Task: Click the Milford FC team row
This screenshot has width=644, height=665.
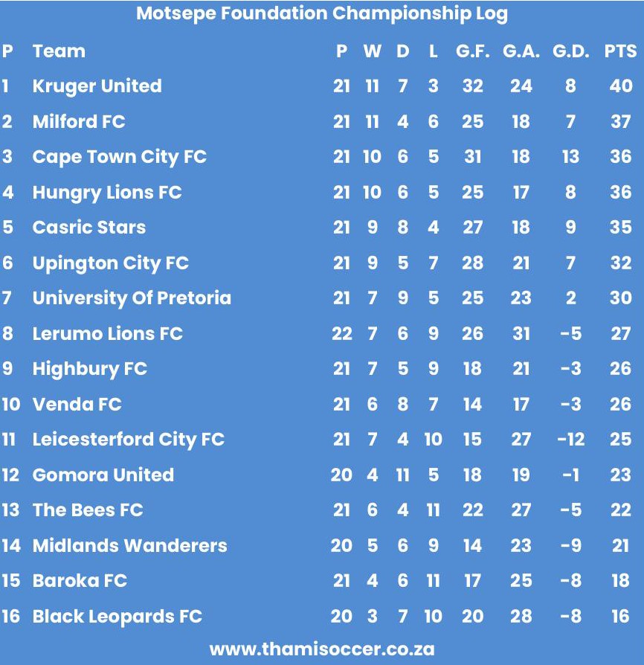Action: pyautogui.click(x=79, y=121)
